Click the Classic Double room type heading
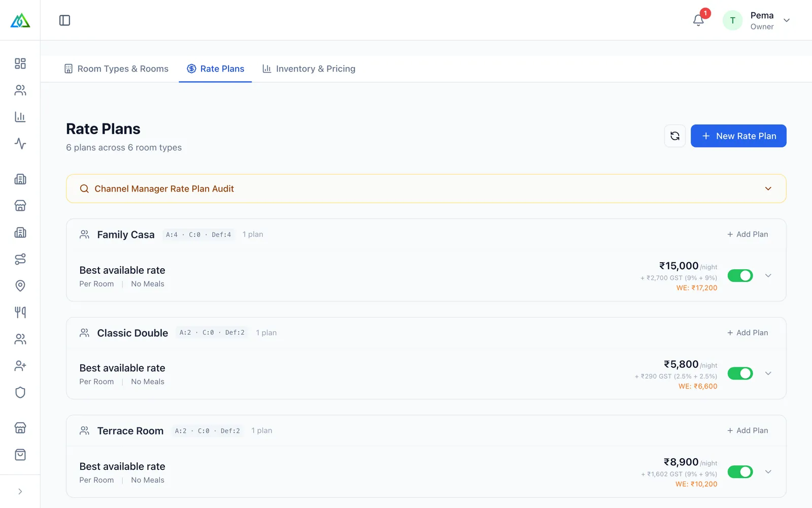The height and width of the screenshot is (508, 812). click(x=132, y=333)
